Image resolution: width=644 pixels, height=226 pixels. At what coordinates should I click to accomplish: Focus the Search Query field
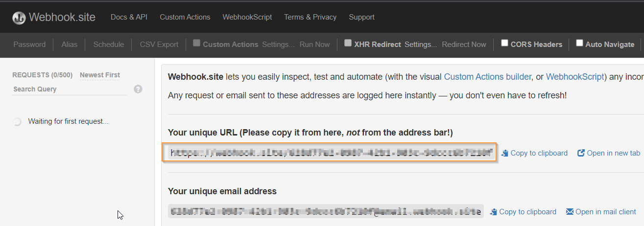(70, 89)
